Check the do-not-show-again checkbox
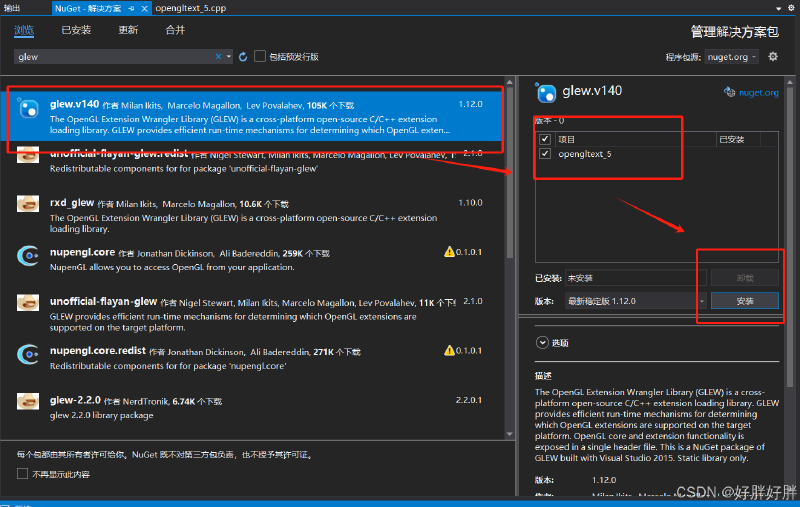Image resolution: width=800 pixels, height=507 pixels. 22,474
